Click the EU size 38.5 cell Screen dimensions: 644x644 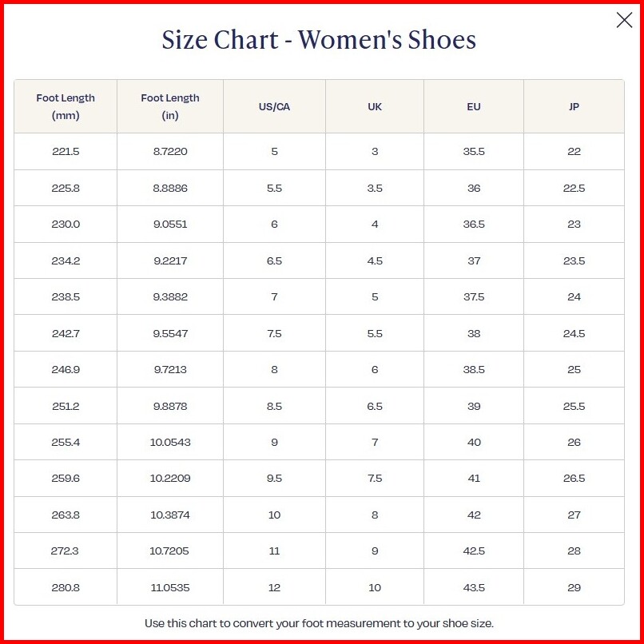pos(474,370)
